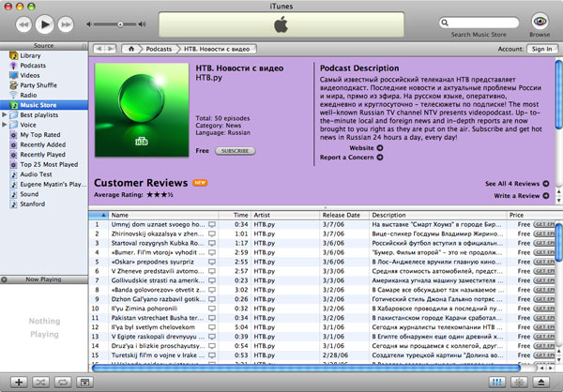Screen dimensions: 563x392
Task: Click the eject disc icon
Action: [543, 383]
